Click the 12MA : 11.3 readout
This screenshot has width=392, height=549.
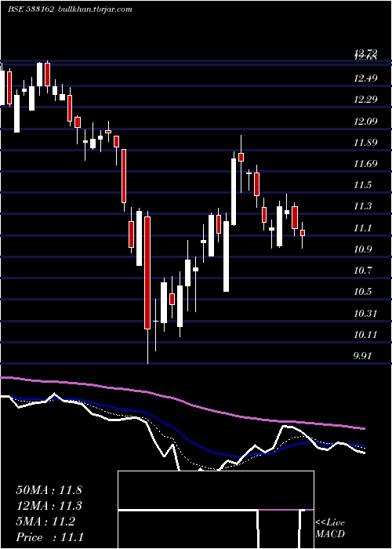click(x=49, y=506)
